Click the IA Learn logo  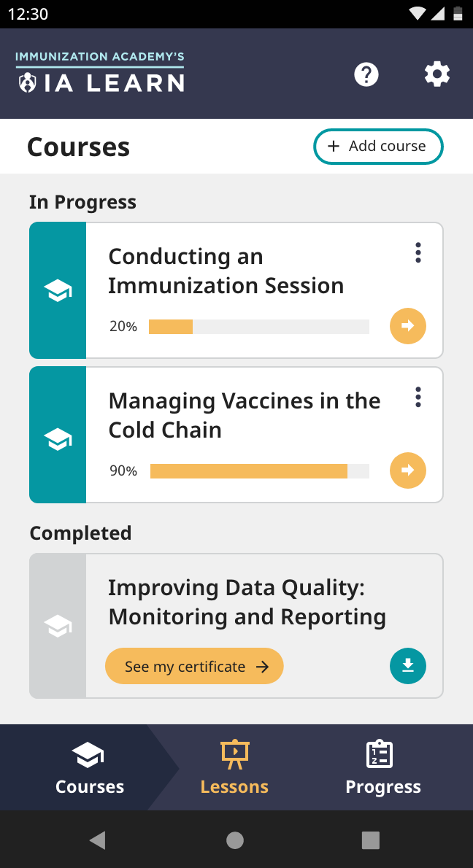[x=100, y=73]
